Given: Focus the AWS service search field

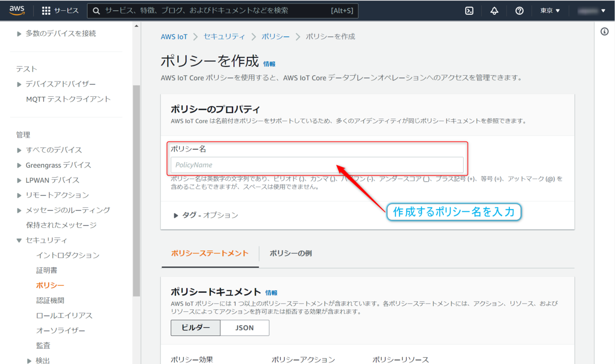Looking at the screenshot, I should (x=223, y=11).
